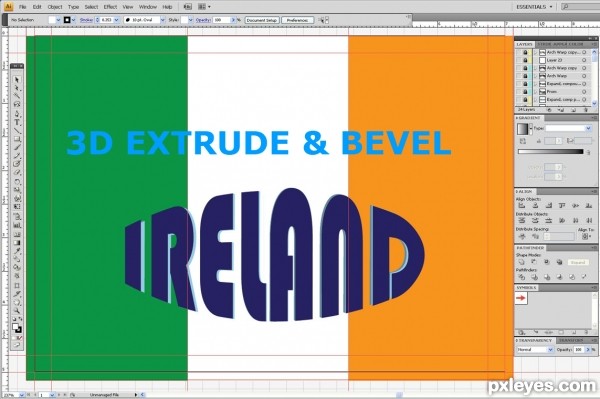Click Vertical Distribute Top icon
Viewport: 600px width, 399px height.
click(522, 221)
